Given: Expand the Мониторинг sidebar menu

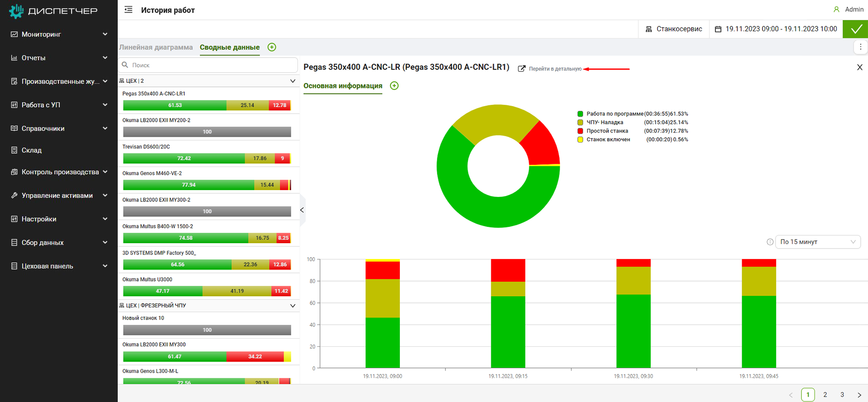Looking at the screenshot, I should (59, 34).
